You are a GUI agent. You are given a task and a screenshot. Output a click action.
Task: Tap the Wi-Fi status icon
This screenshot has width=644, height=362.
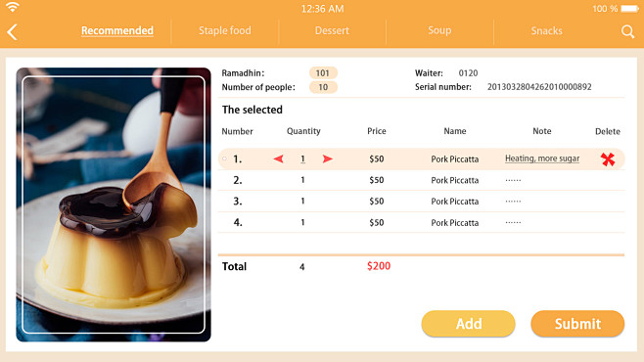(13, 7)
